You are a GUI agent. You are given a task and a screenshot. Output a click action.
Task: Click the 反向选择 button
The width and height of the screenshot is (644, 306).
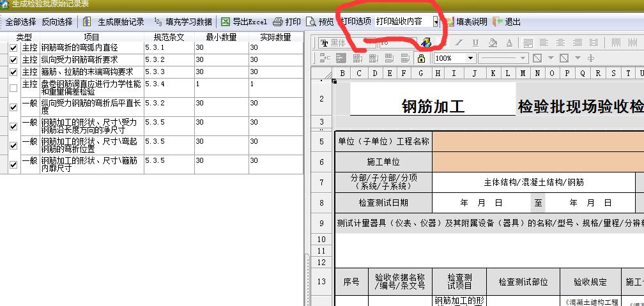(57, 22)
